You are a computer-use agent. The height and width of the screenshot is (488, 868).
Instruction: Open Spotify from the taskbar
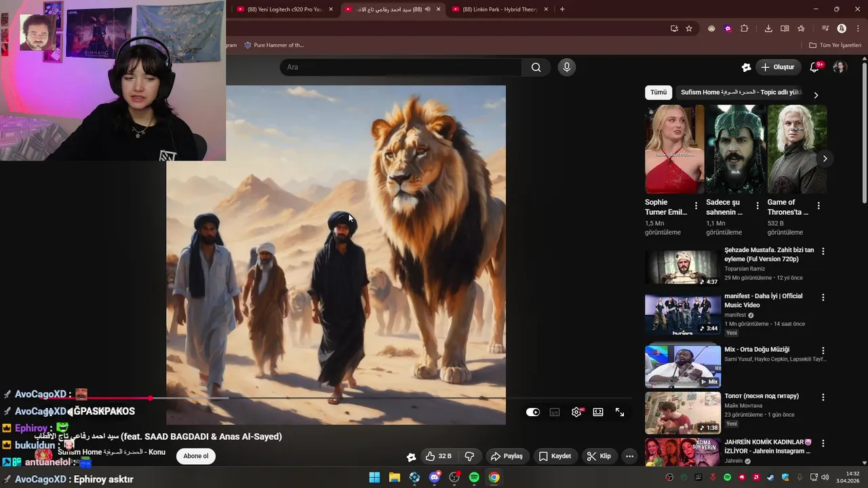pyautogui.click(x=474, y=477)
